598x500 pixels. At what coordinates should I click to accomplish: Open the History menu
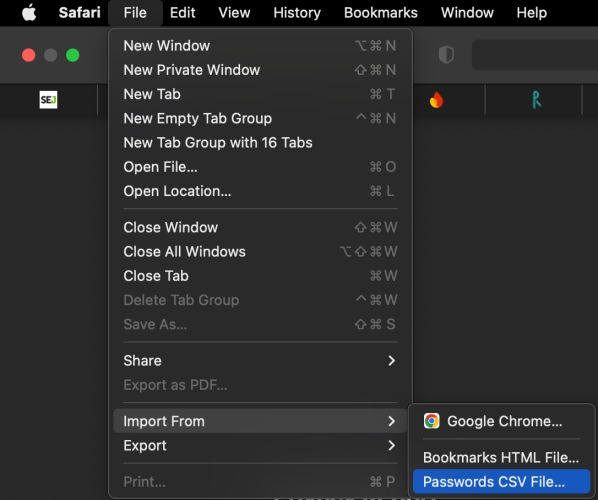click(297, 13)
